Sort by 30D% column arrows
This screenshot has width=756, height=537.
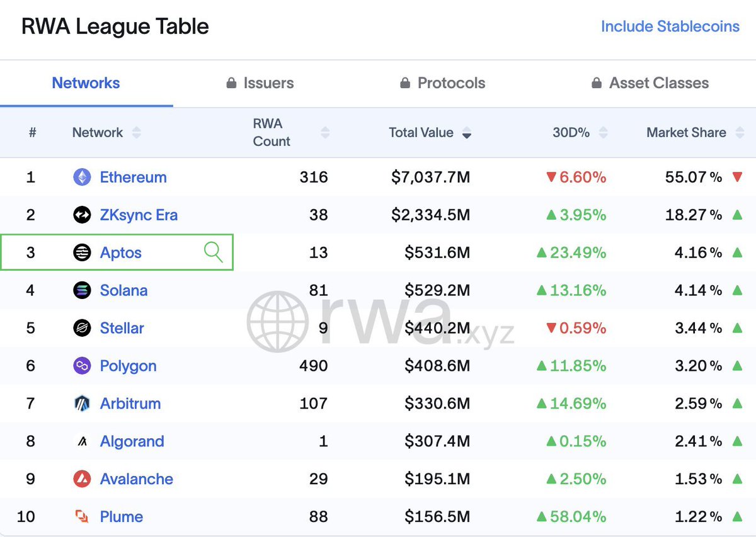point(603,133)
